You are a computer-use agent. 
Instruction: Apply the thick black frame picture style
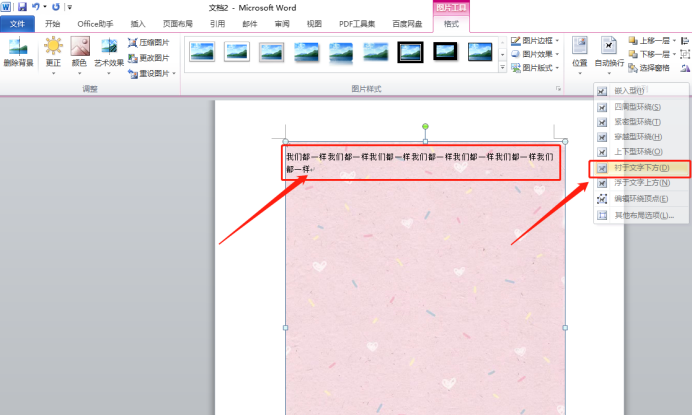tap(445, 51)
